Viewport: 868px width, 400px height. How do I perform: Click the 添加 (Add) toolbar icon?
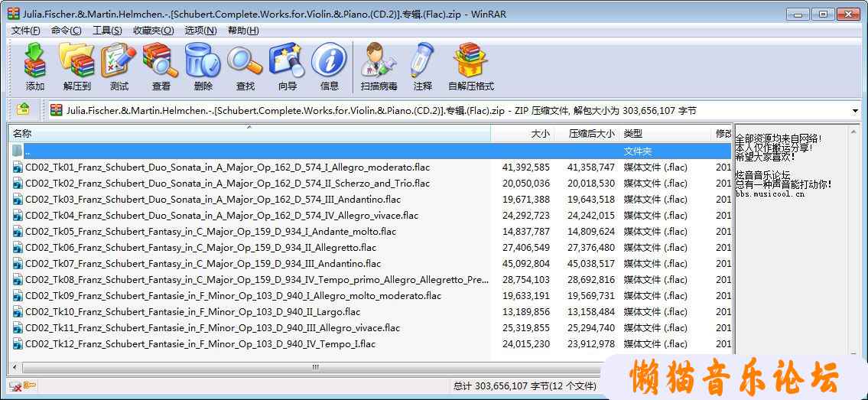pos(34,60)
